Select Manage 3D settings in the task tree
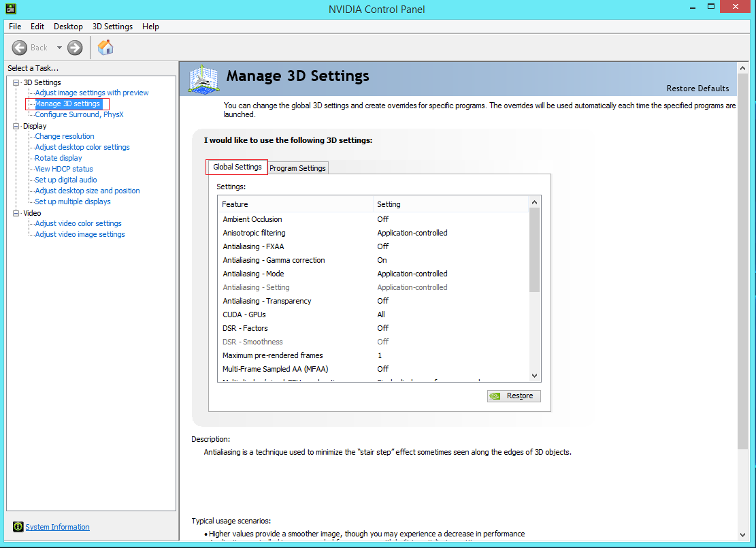This screenshot has height=548, width=756. pyautogui.click(x=67, y=103)
